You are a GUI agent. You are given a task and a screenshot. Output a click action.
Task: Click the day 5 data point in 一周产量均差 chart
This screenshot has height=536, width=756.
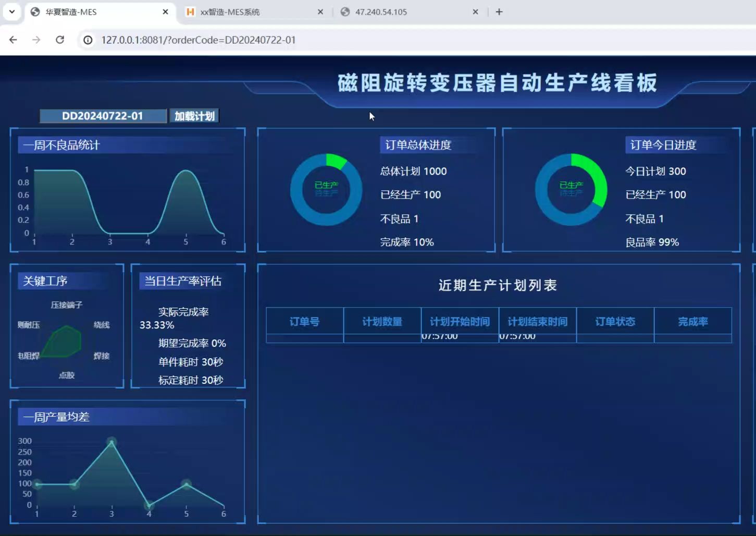(x=186, y=484)
